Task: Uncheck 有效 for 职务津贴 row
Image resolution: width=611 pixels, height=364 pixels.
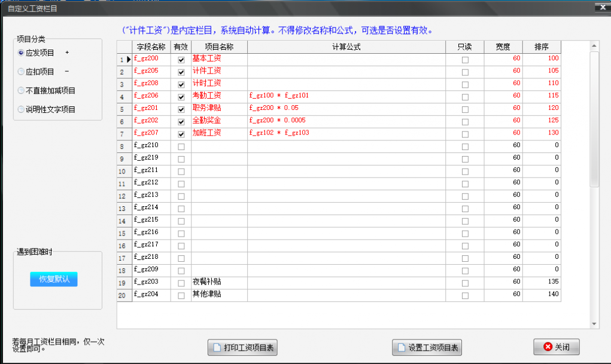Action: (x=181, y=109)
